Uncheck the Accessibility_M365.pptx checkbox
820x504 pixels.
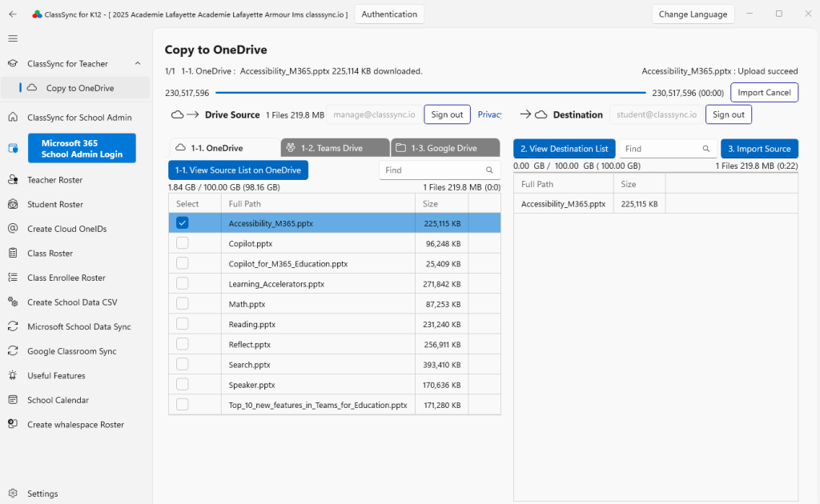[x=182, y=223]
